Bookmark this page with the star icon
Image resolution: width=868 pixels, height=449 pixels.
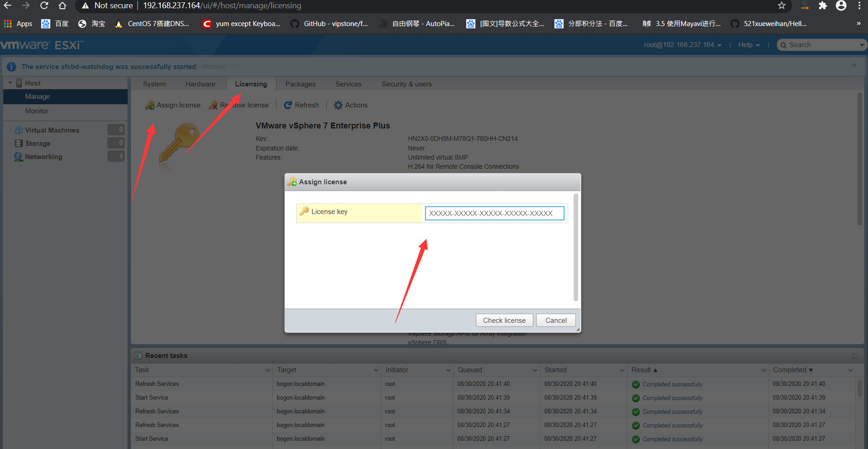pyautogui.click(x=782, y=5)
